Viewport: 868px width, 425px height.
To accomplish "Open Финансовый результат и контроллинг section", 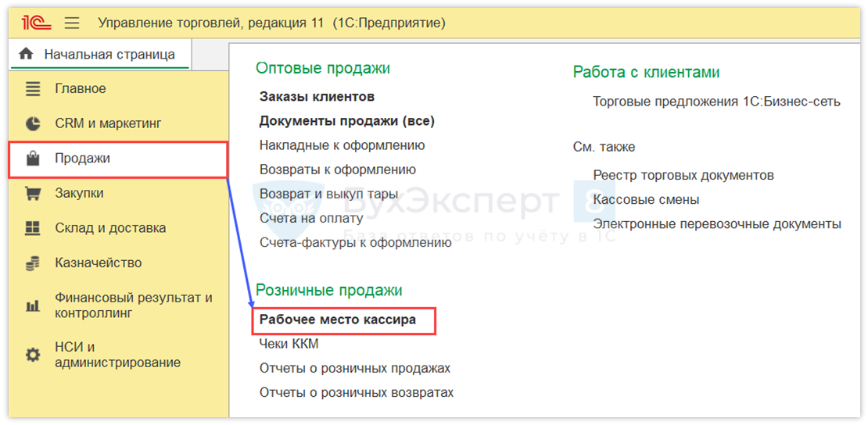I will click(118, 305).
